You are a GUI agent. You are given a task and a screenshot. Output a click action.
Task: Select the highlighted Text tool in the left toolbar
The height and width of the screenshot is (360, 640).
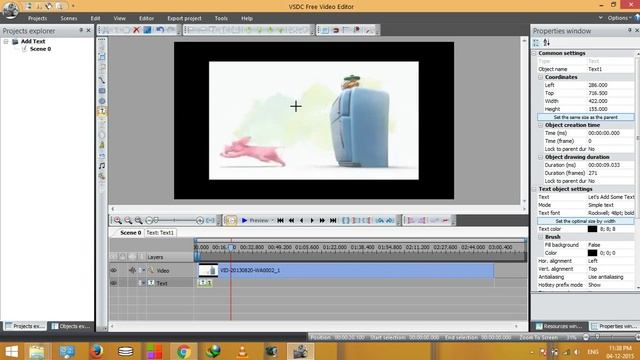(x=102, y=111)
